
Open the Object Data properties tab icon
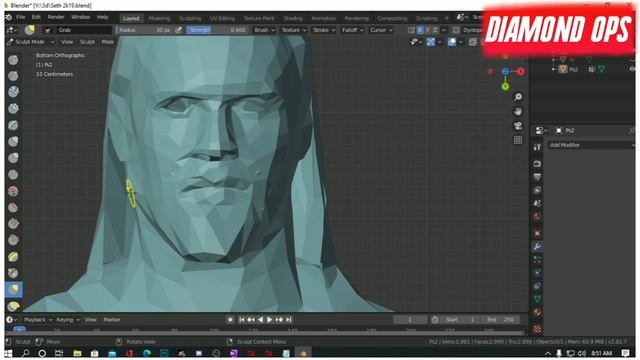[537, 299]
